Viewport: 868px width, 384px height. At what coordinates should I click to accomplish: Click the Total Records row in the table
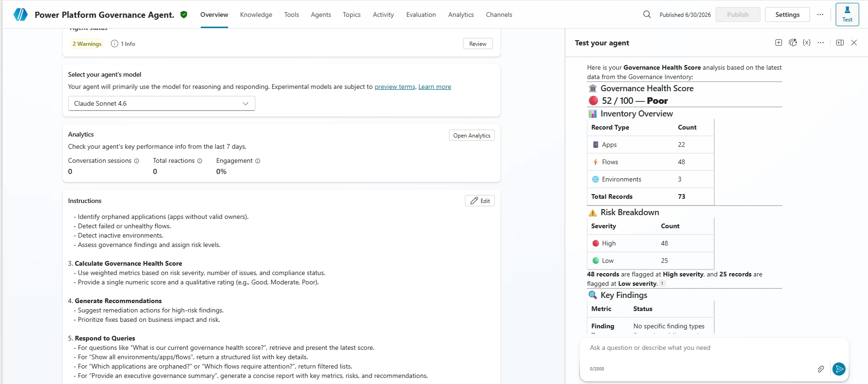click(x=651, y=196)
